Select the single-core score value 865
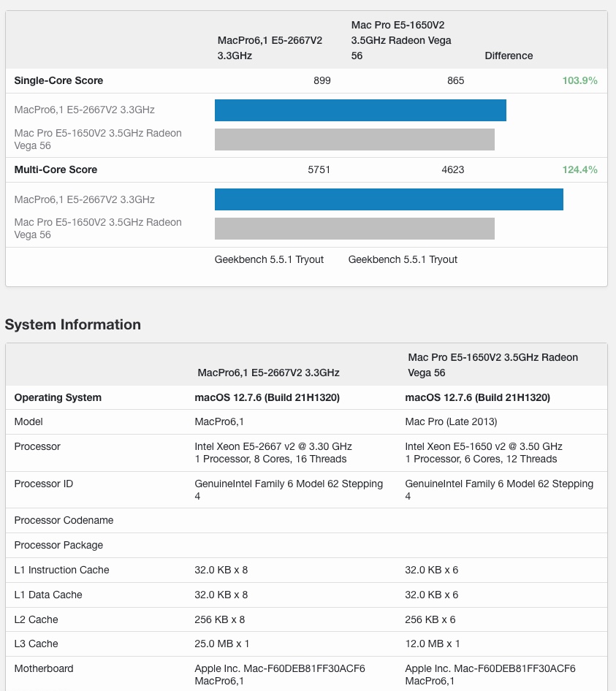The height and width of the screenshot is (691, 616). point(455,80)
